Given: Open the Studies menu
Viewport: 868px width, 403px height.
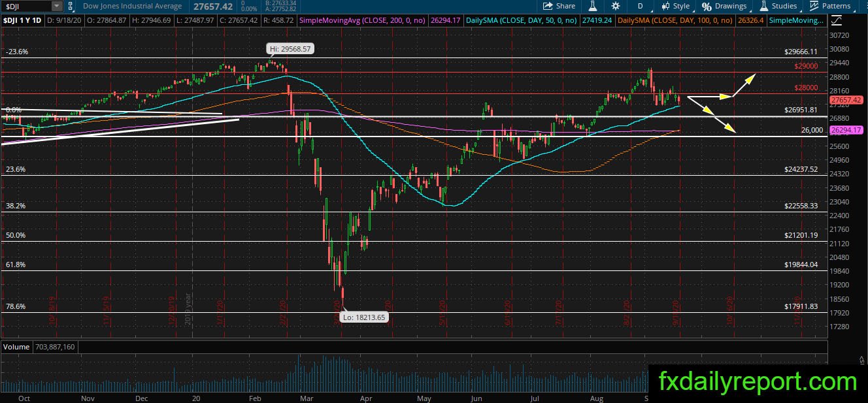Looking at the screenshot, I should 778,6.
